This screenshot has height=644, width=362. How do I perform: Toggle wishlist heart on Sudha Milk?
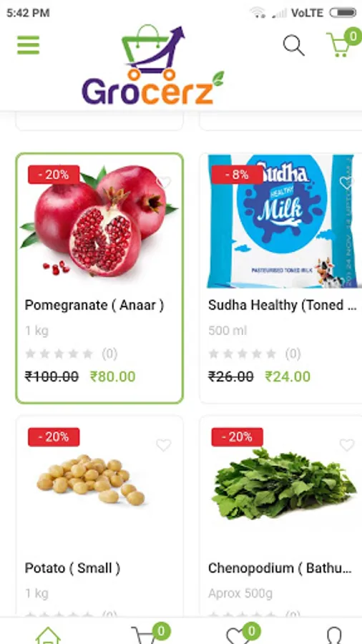[346, 182]
